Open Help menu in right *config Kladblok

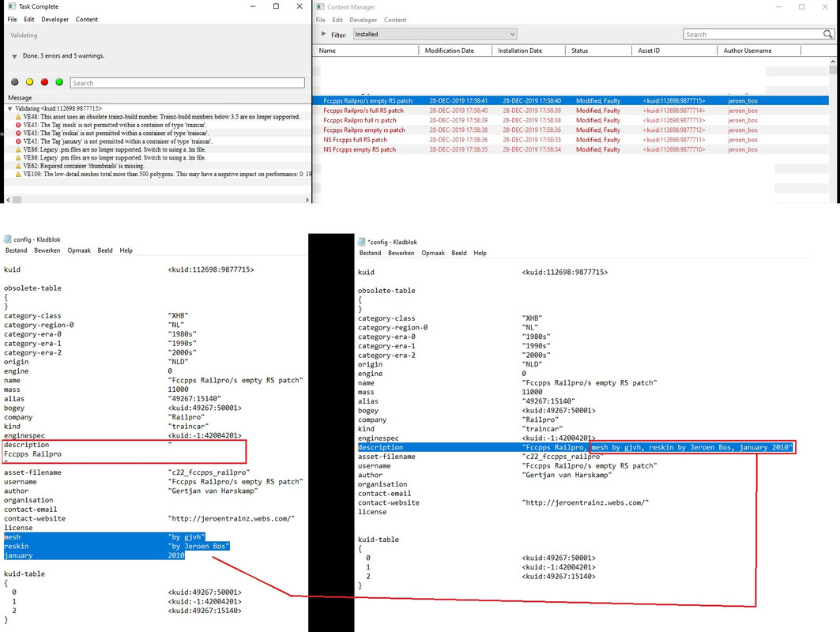[480, 253]
